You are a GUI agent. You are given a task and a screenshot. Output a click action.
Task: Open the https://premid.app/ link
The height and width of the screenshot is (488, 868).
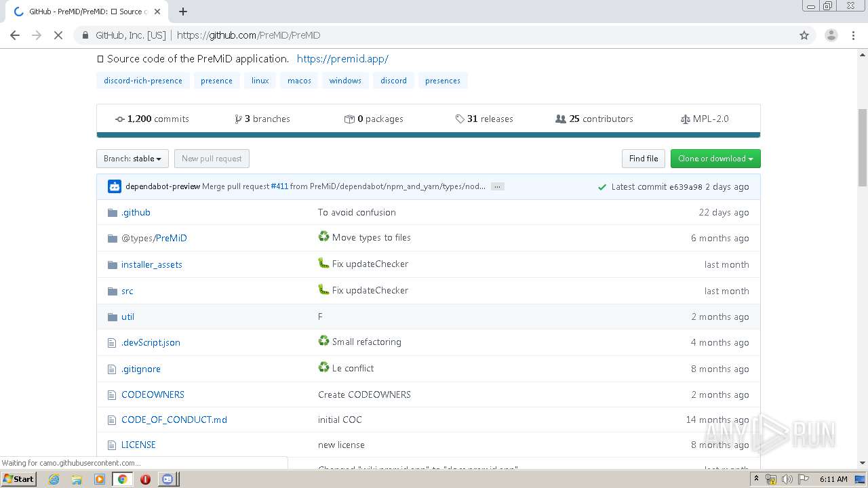click(342, 59)
